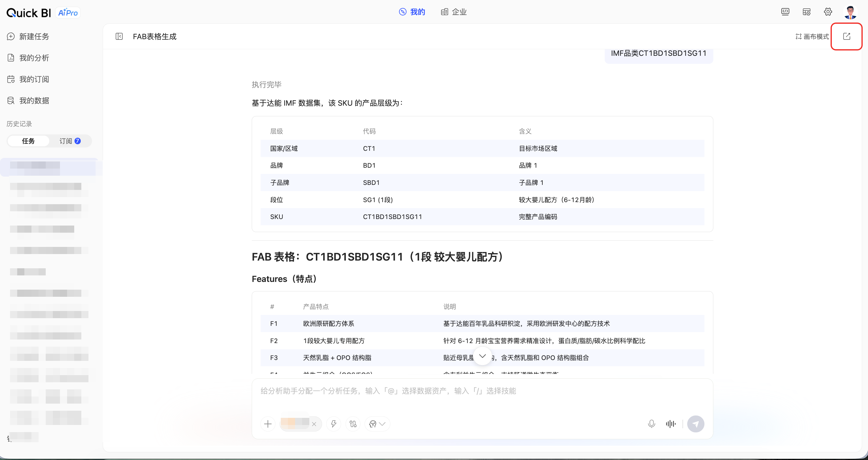Select the 任务 history tab
Screen dimensions: 868x460
pos(28,141)
